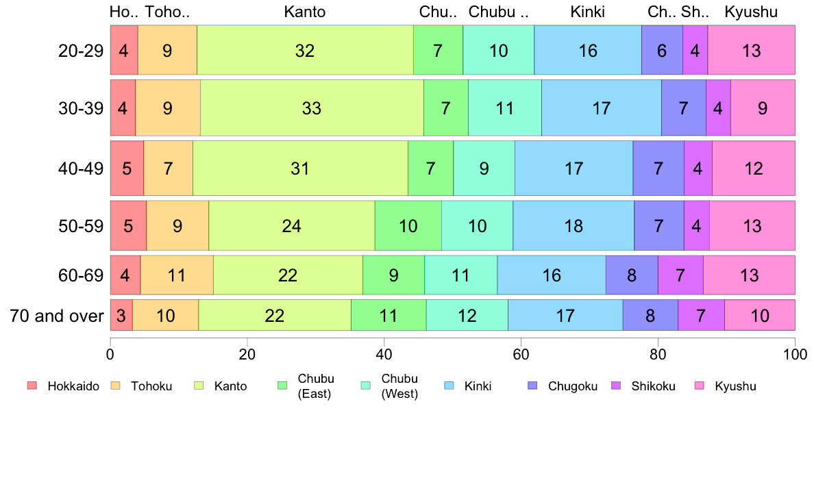This screenshot has width=814, height=504.
Task: Click the Kyushu pink legend swatch
Action: tap(700, 386)
